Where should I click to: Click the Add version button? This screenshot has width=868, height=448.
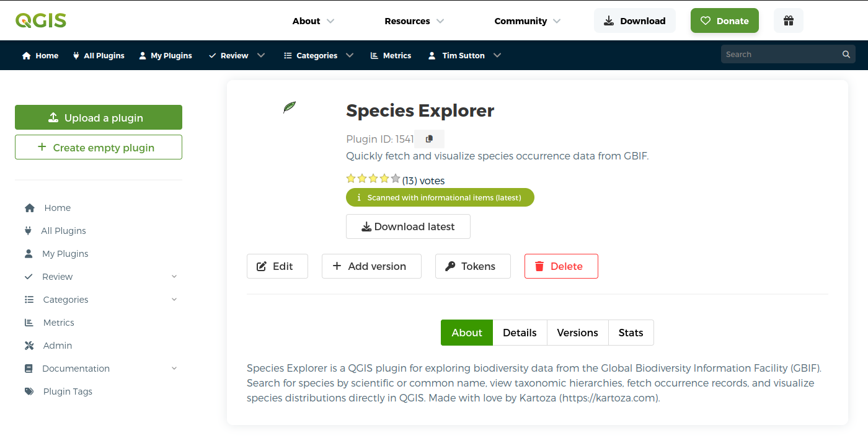[371, 266]
